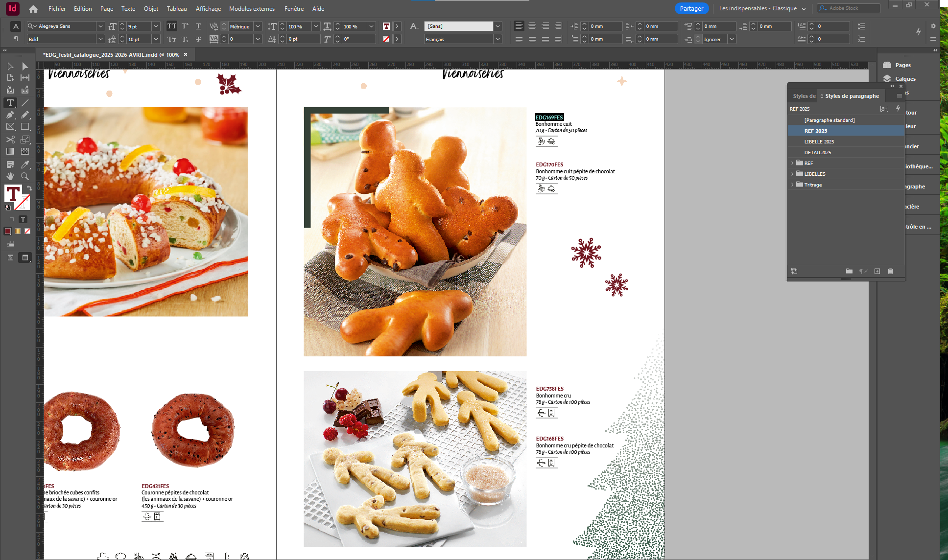
Task: Toggle Strikethrough text formatting
Action: [198, 39]
